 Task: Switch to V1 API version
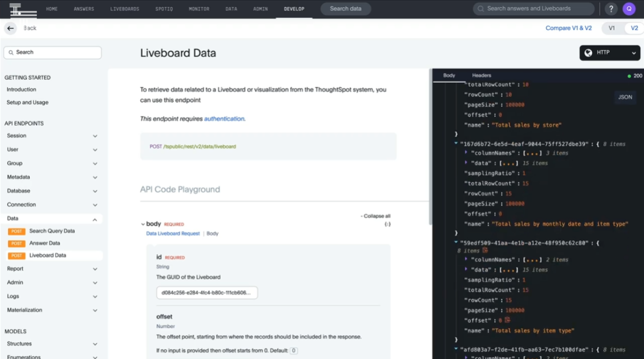611,28
